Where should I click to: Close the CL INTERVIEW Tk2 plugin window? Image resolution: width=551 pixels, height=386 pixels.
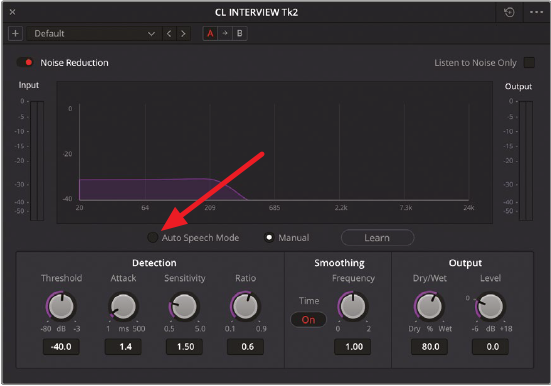(x=12, y=12)
